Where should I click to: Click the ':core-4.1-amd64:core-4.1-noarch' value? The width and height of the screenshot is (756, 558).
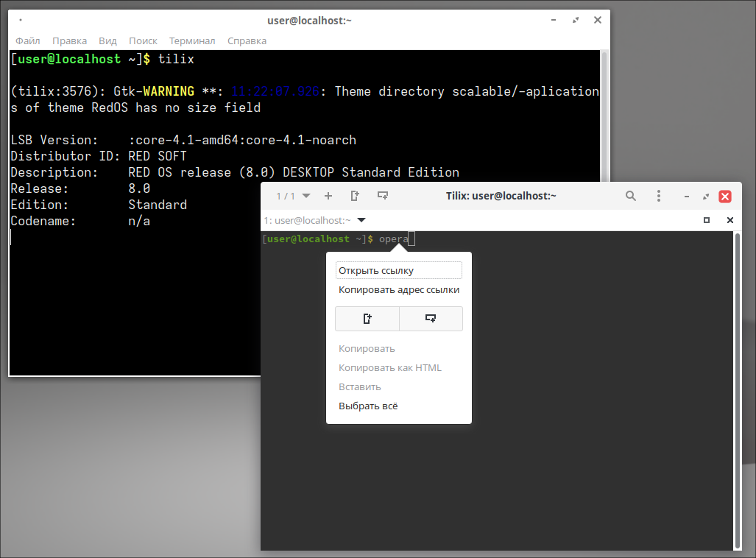coord(242,140)
